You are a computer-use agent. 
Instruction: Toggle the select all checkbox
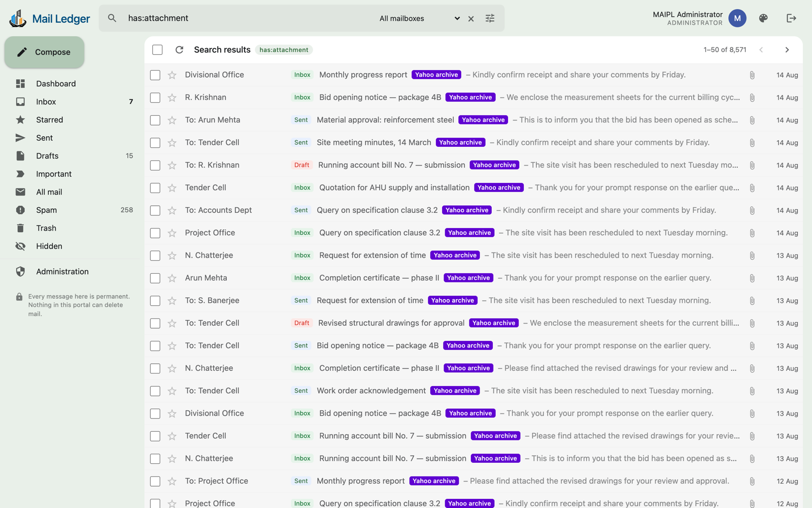(157, 50)
